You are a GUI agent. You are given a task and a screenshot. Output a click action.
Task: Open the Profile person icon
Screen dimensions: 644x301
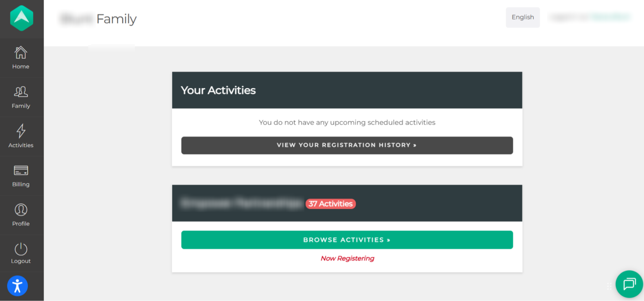pyautogui.click(x=21, y=210)
